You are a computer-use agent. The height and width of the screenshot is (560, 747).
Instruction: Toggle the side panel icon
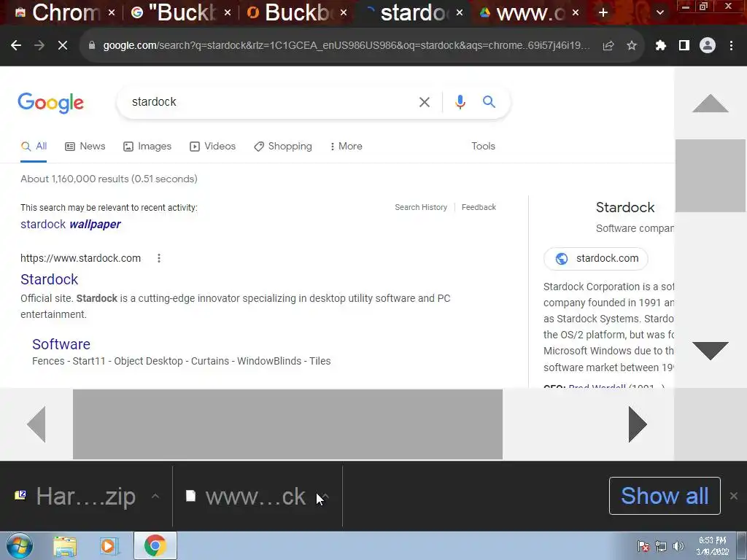pyautogui.click(x=684, y=45)
